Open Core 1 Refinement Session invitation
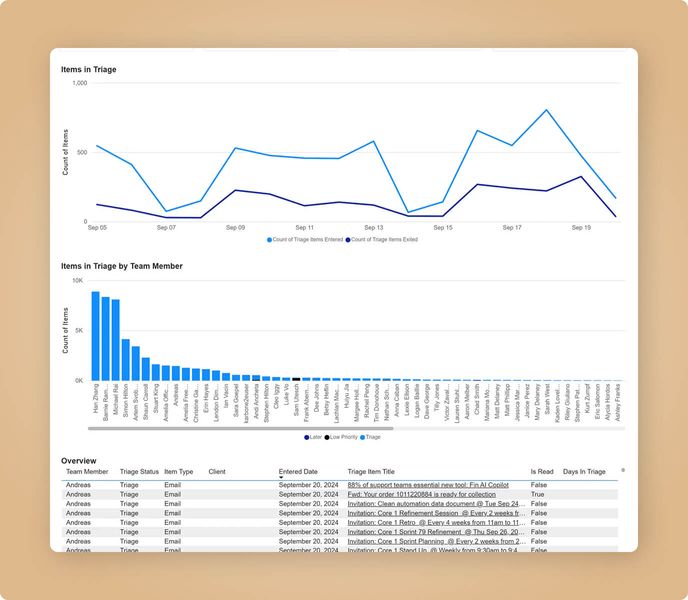This screenshot has height=600, width=688. pyautogui.click(x=435, y=513)
